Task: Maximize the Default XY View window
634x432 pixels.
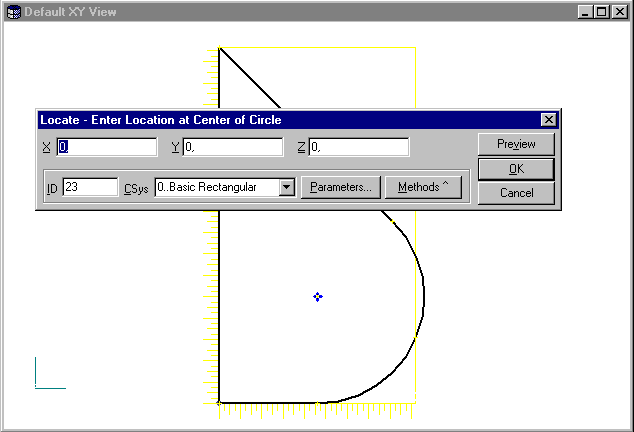Action: tap(601, 12)
